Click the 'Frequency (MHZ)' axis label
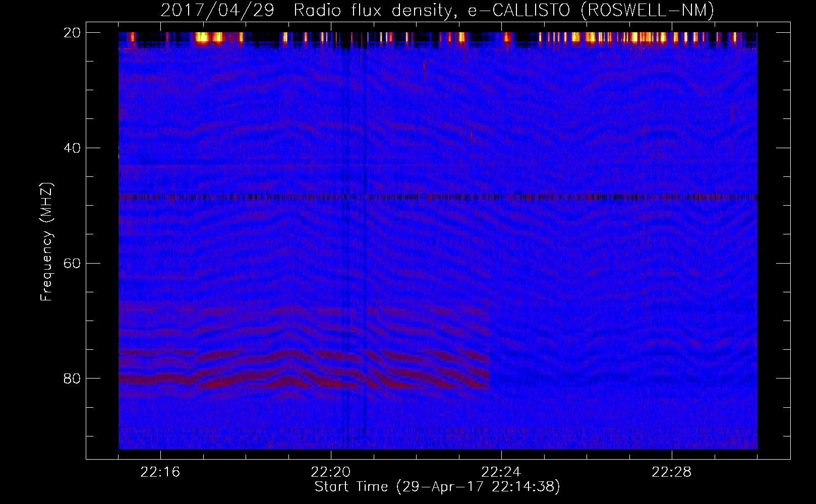 pyautogui.click(x=46, y=242)
